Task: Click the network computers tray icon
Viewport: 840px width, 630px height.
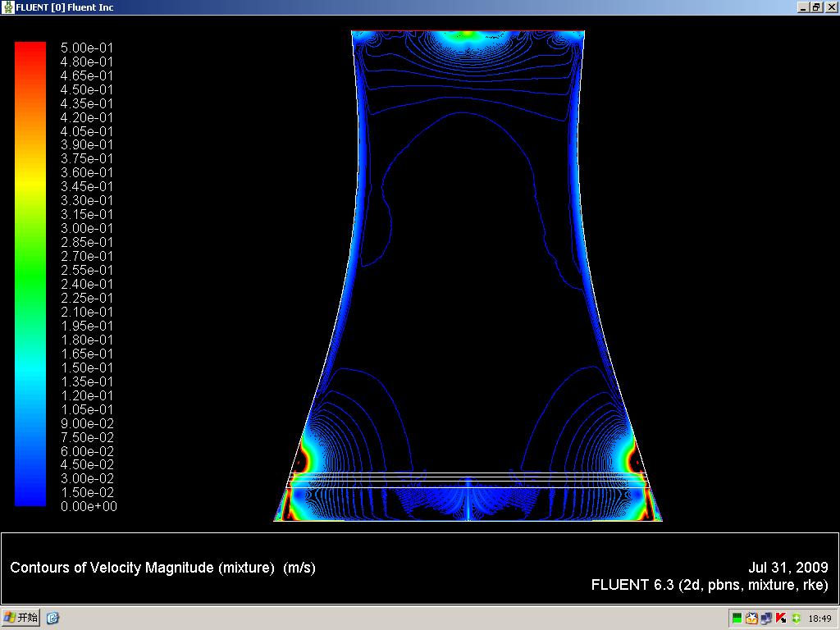Action: (766, 619)
